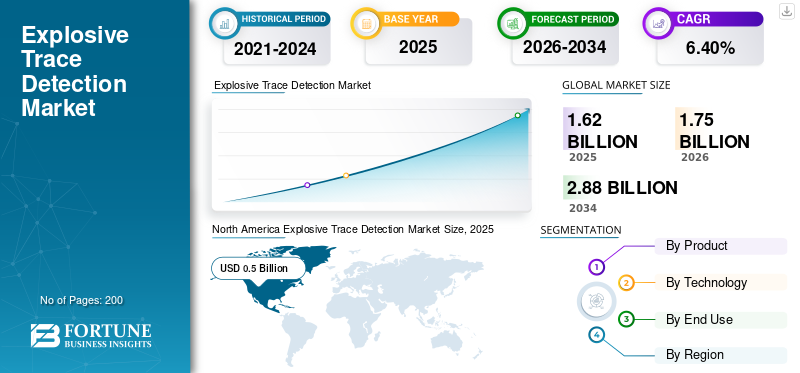Click the purple CAGR growth icon
The image size is (800, 373).
click(x=658, y=23)
